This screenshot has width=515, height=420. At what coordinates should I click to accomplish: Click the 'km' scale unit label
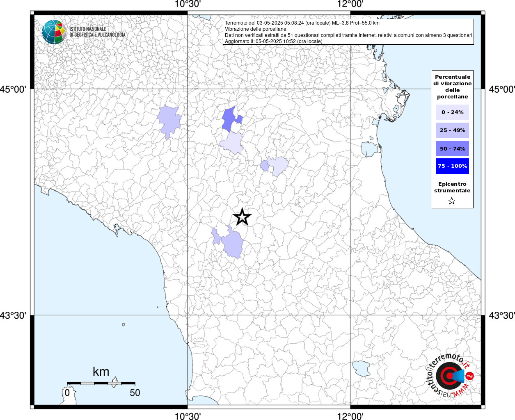click(101, 372)
